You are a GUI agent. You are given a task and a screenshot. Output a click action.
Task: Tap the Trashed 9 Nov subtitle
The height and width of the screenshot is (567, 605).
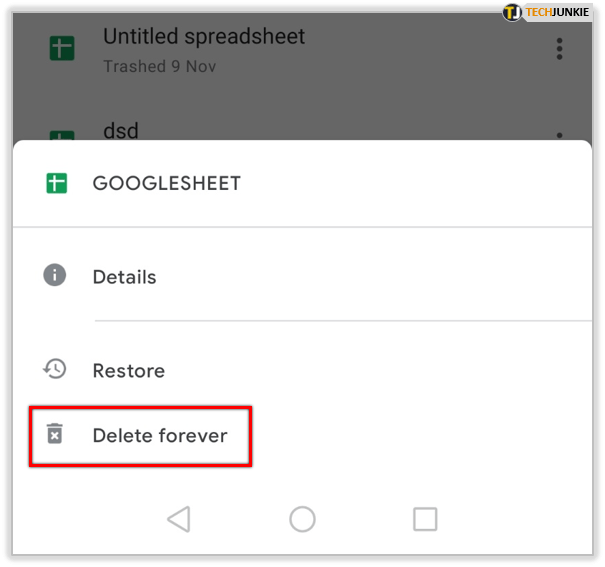pyautogui.click(x=160, y=67)
